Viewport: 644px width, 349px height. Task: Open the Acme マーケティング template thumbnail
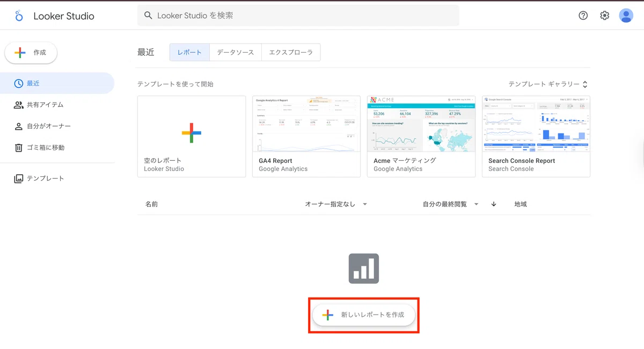421,124
